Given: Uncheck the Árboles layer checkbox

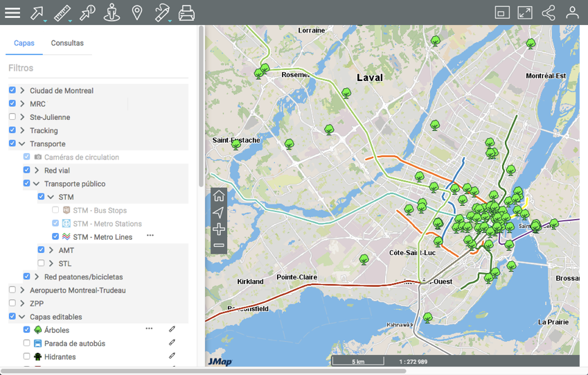Looking at the screenshot, I should 26,329.
